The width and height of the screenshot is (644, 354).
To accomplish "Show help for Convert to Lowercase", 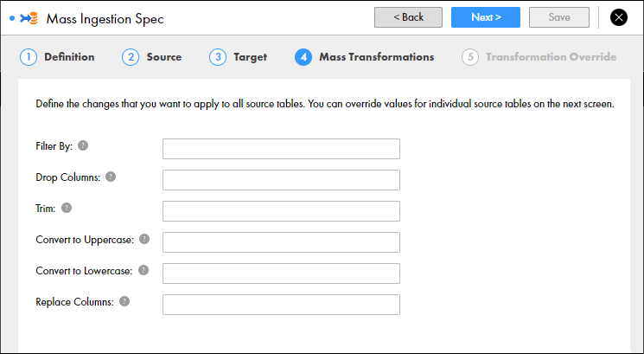I will pos(143,270).
